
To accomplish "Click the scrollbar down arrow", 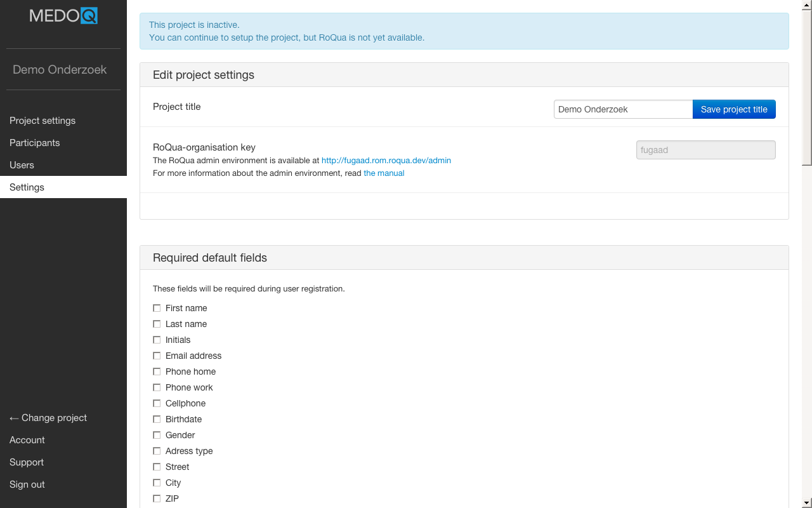I will point(806,502).
